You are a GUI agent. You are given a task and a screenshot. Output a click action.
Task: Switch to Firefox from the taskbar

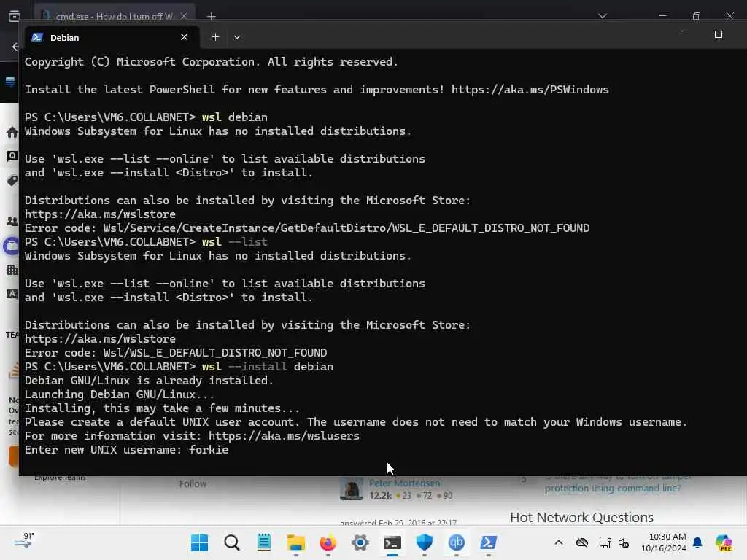[328, 542]
